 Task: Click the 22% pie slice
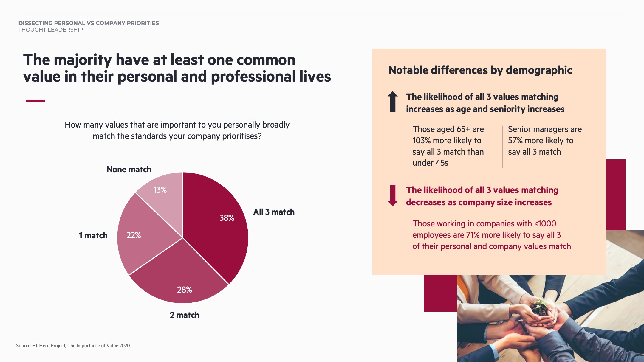140,235
